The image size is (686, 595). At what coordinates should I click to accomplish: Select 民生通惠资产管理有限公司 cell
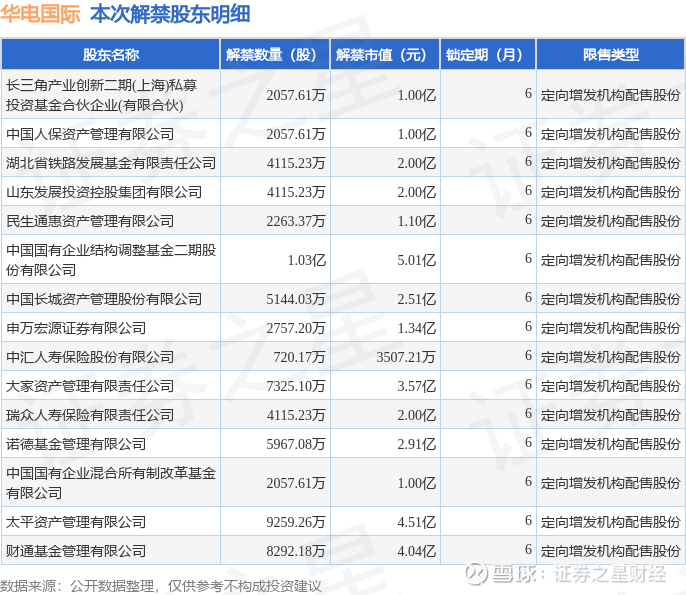111,220
